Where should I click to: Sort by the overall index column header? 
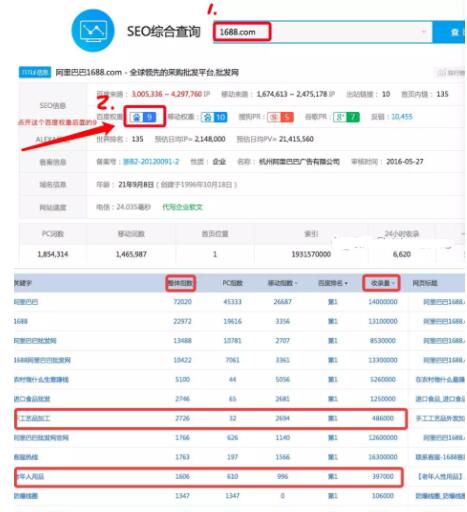pos(180,283)
